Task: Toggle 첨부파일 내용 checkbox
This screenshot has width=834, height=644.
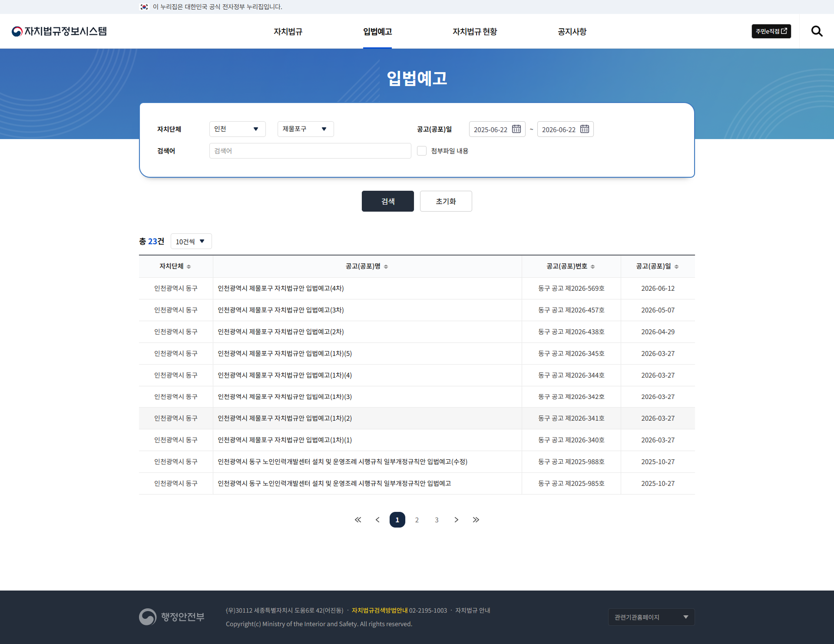Action: click(422, 151)
